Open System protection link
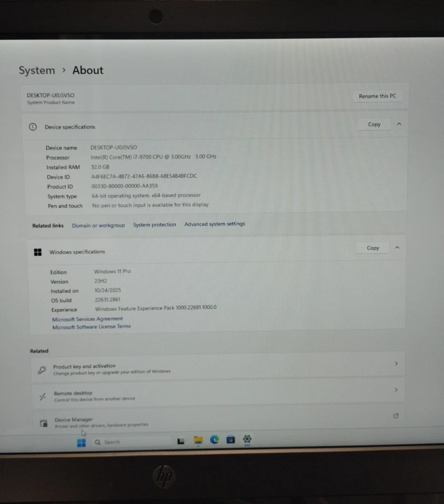Image resolution: width=444 pixels, height=504 pixels. tap(155, 225)
